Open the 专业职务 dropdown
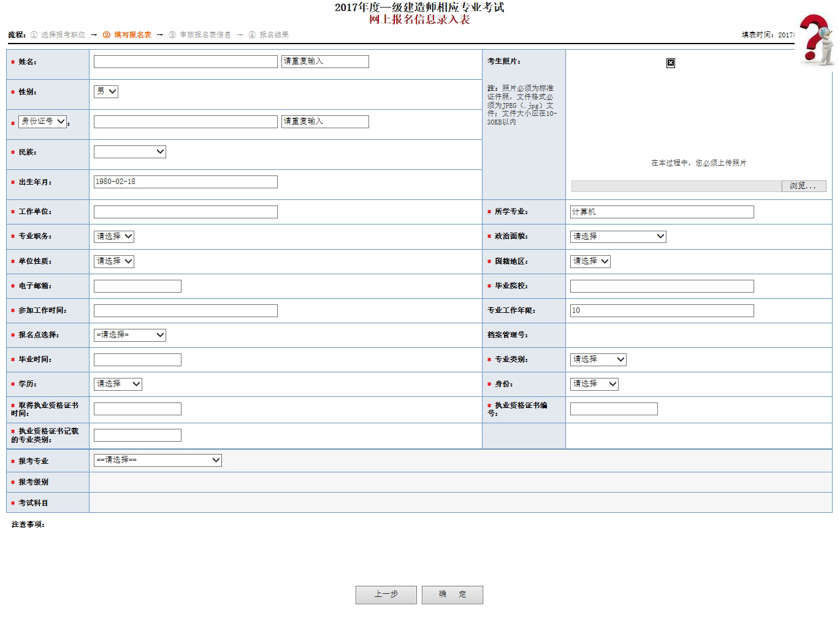The width and height of the screenshot is (840, 619). pyautogui.click(x=113, y=236)
